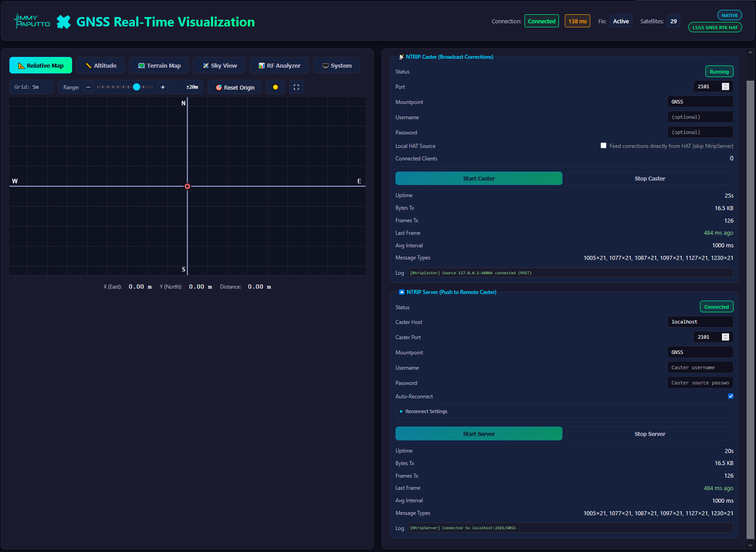This screenshot has width=756, height=552.
Task: Expand the Reconnect Settings section
Action: pyautogui.click(x=564, y=411)
